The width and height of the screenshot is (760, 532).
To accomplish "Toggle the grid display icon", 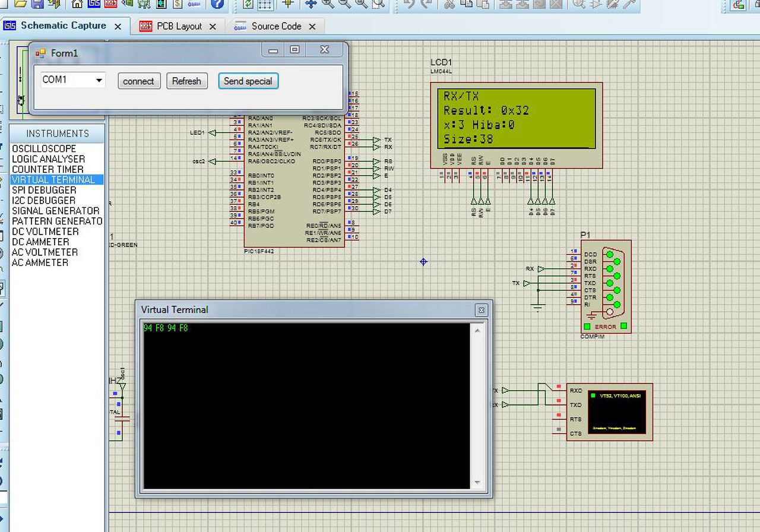I will pyautogui.click(x=265, y=4).
